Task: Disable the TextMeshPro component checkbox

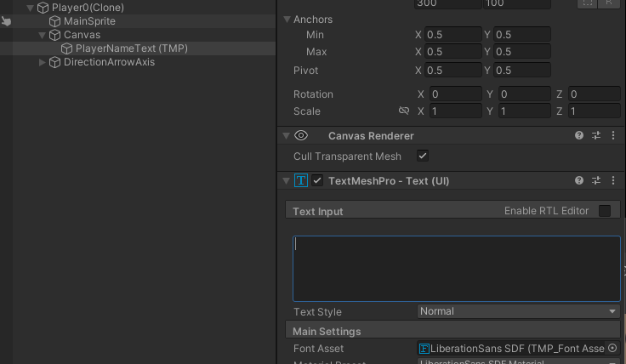Action: point(317,181)
